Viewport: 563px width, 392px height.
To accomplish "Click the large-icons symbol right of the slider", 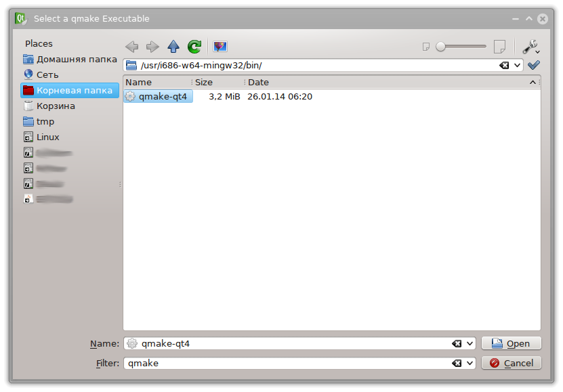I will click(499, 46).
